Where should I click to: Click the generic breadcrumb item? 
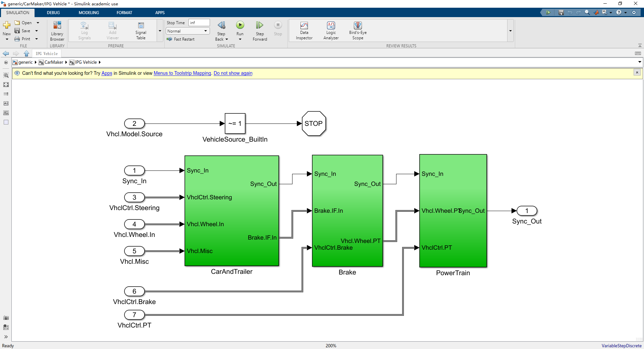pos(25,62)
